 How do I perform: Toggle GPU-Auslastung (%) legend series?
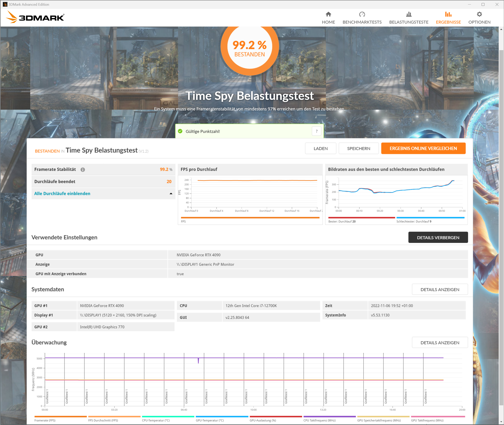pyautogui.click(x=276, y=419)
